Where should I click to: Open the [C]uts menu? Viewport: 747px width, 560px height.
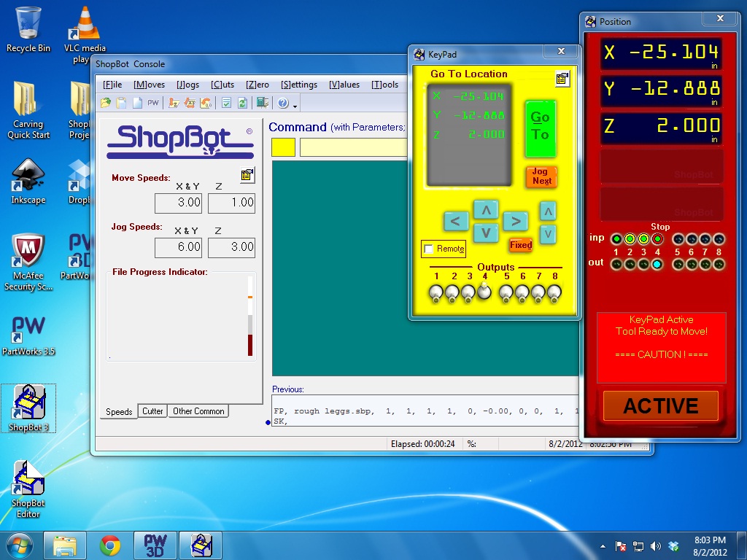(x=222, y=85)
